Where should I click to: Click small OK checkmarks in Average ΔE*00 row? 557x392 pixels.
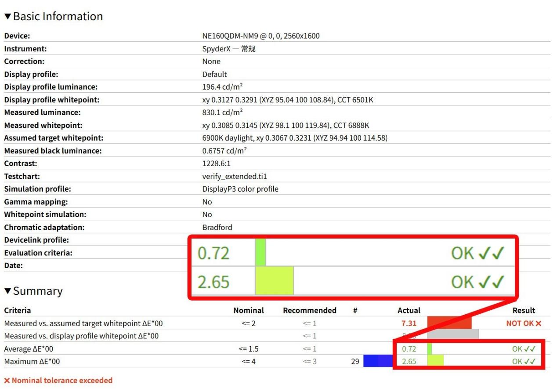[530, 349]
